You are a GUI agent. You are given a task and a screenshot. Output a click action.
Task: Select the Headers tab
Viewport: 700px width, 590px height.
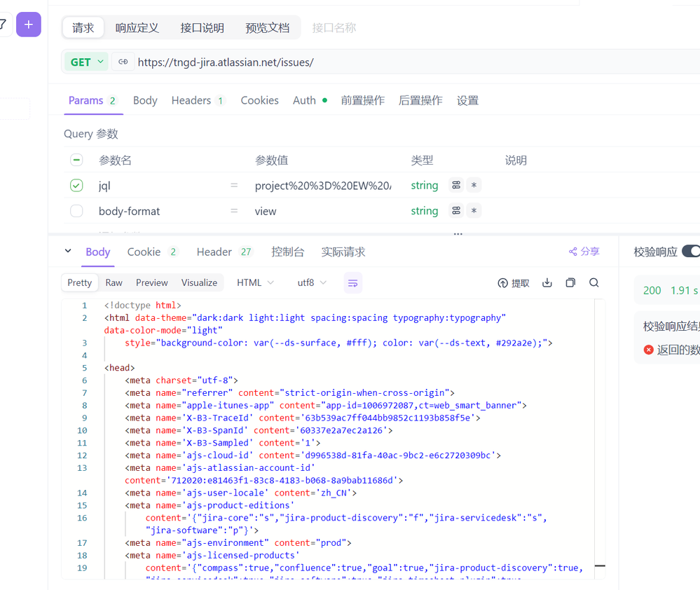click(198, 100)
